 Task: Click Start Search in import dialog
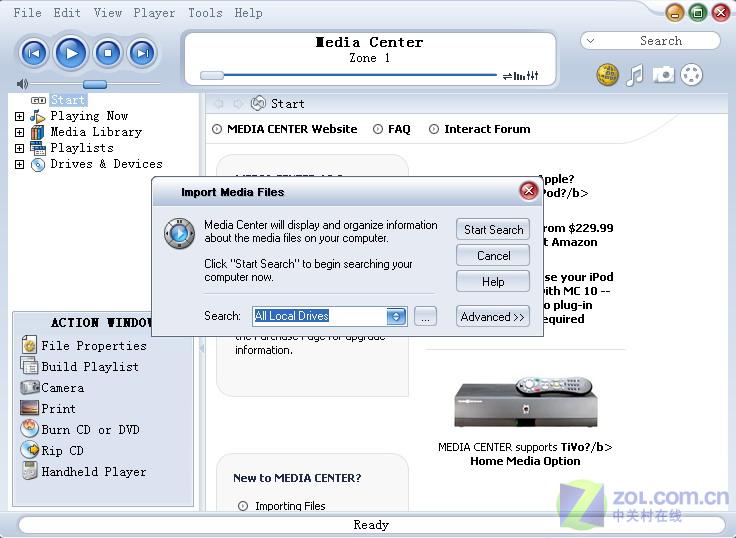pos(493,230)
